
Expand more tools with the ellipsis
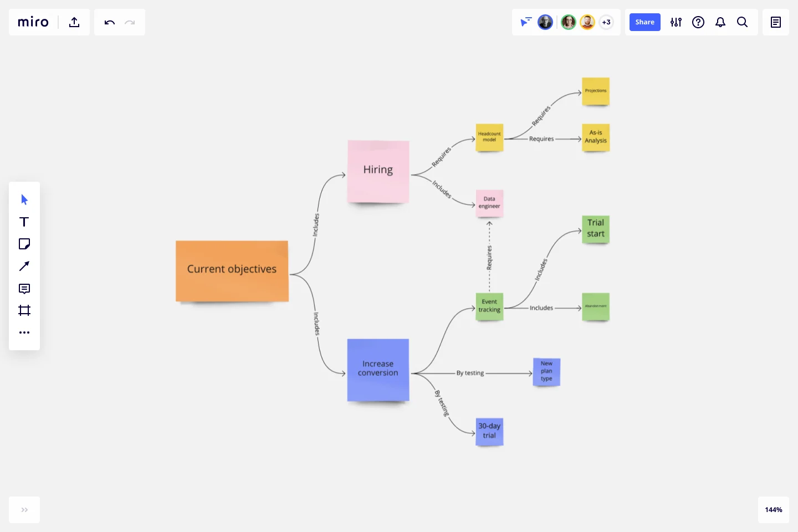[24, 332]
